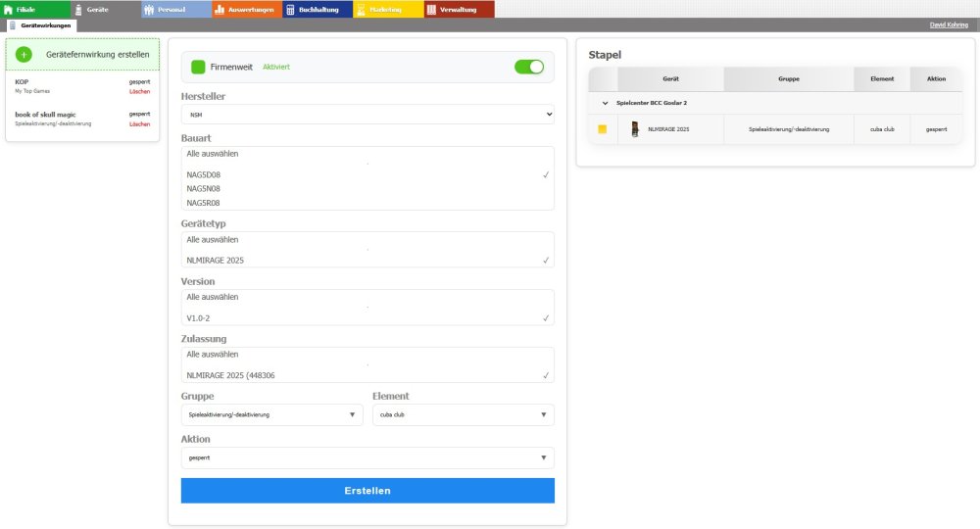Screen dimensions: 980x529
Task: Click the Buchhaltung calculator icon
Action: click(290, 10)
